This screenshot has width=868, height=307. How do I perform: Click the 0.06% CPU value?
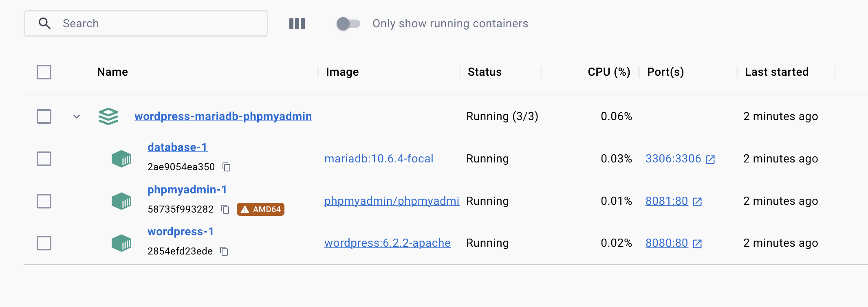pyautogui.click(x=616, y=116)
